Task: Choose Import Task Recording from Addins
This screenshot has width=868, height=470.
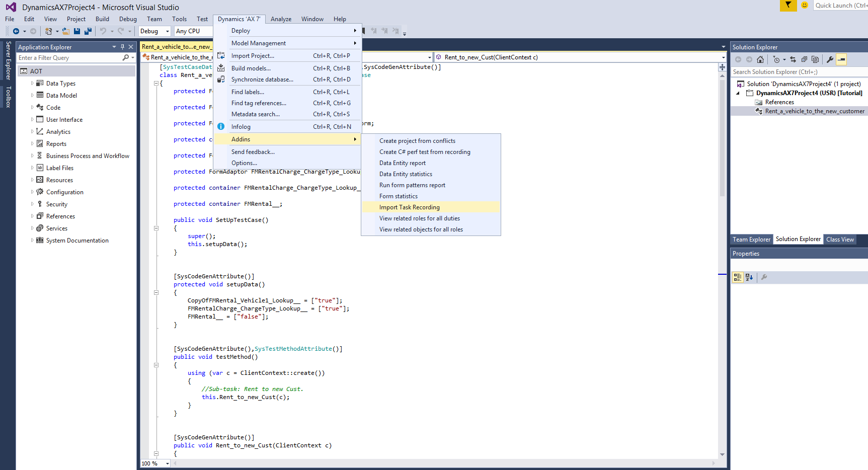Action: click(409, 207)
